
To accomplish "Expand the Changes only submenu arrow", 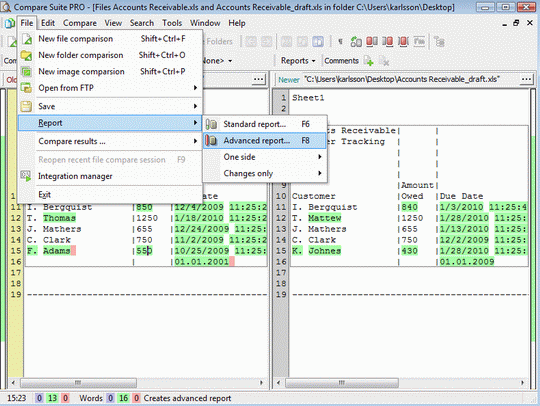I will (320, 173).
